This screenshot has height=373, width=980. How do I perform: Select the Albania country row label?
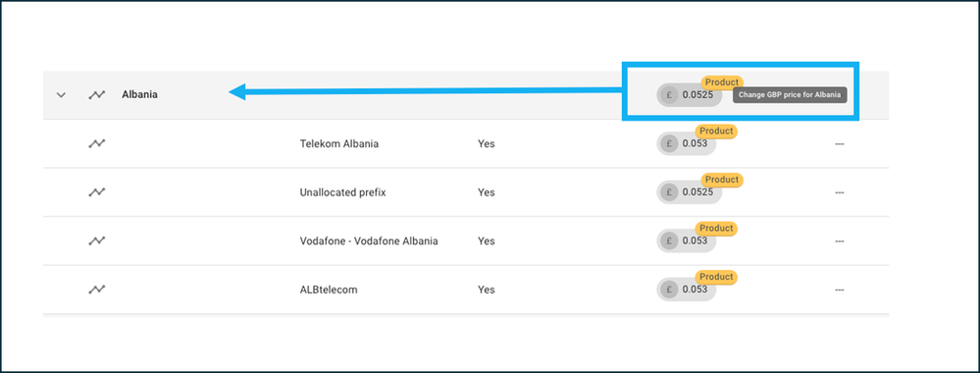[140, 95]
